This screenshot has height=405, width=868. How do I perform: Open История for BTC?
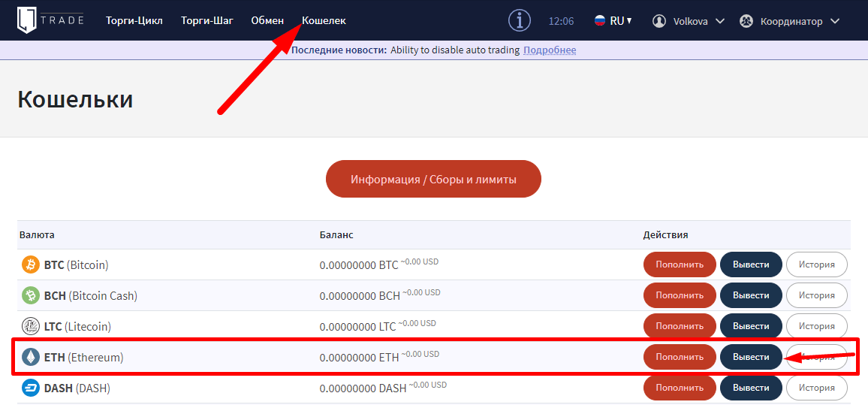tap(817, 264)
